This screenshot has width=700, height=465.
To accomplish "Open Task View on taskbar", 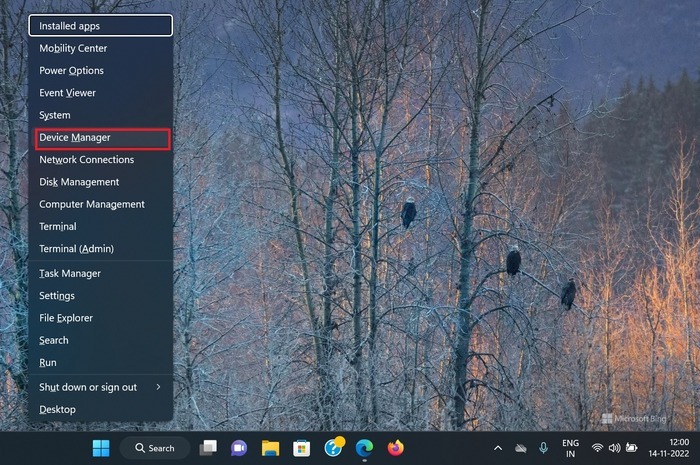I will 208,448.
